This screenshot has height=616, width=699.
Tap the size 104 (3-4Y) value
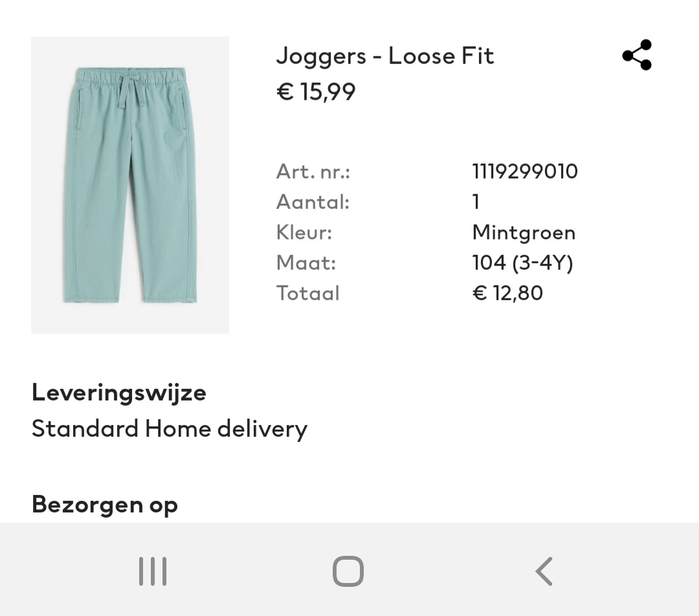(522, 263)
